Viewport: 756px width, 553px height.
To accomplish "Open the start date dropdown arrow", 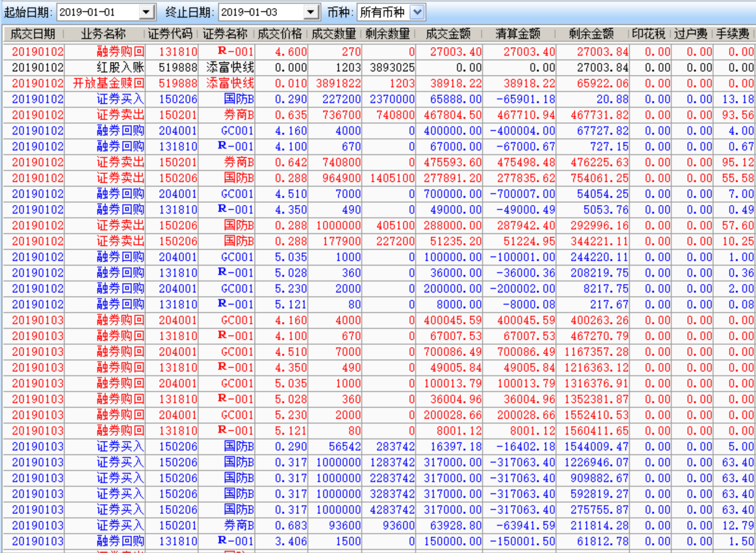I will tap(146, 12).
